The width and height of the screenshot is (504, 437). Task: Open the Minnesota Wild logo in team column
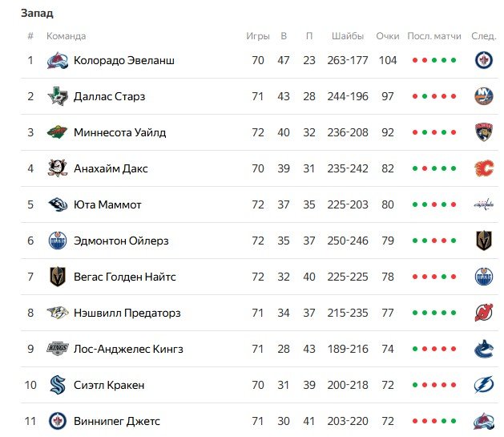point(57,132)
